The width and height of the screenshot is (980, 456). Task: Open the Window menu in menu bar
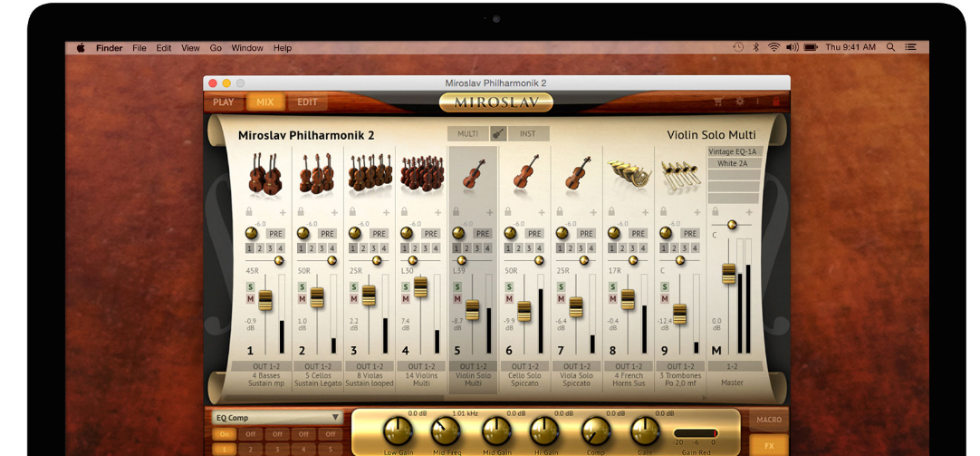247,47
